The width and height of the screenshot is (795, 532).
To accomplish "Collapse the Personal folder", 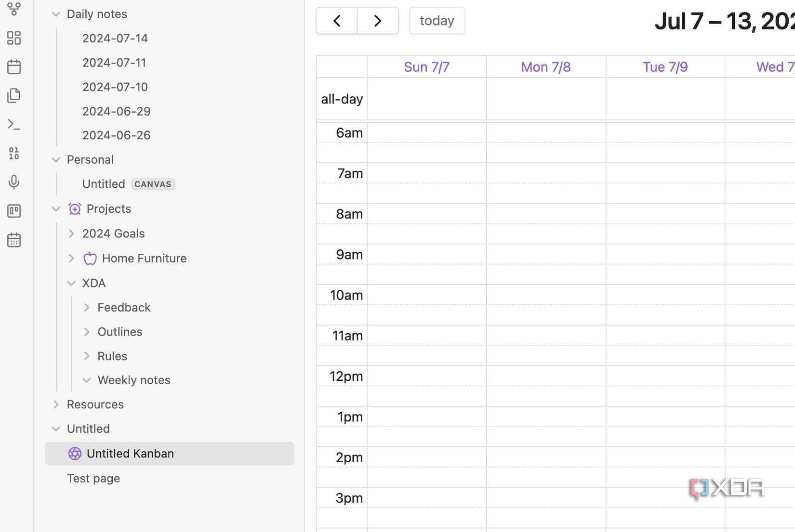I will tap(56, 160).
